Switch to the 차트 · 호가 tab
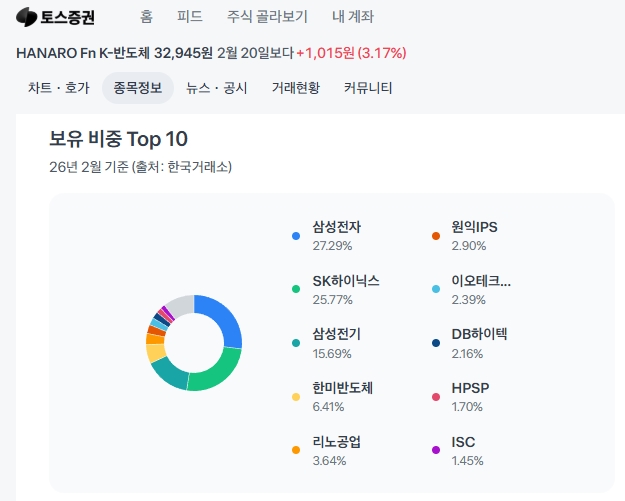The image size is (625, 501). tap(57, 88)
